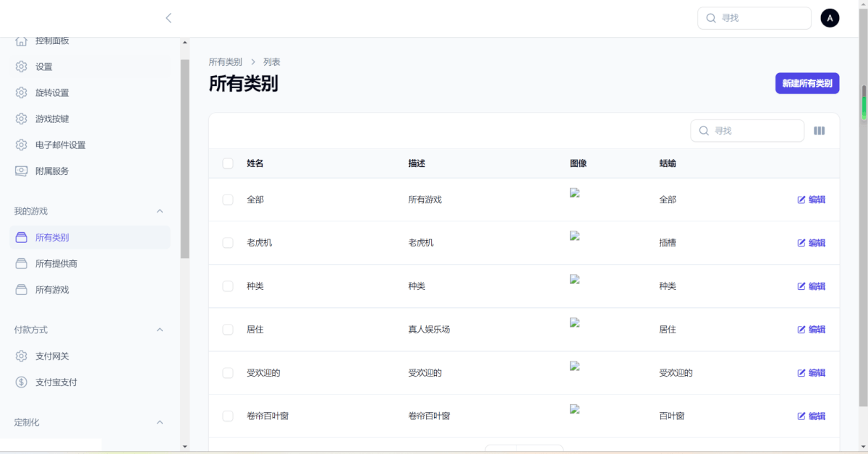Tick the checkbox for 受欢迎的 row
Viewport: 868px width, 454px height.
pos(228,373)
